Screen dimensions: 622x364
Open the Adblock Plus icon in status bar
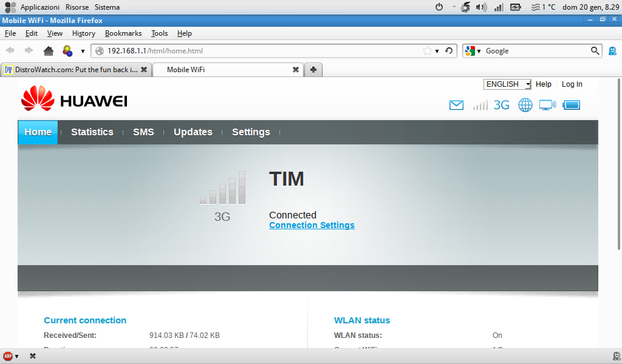[8, 356]
